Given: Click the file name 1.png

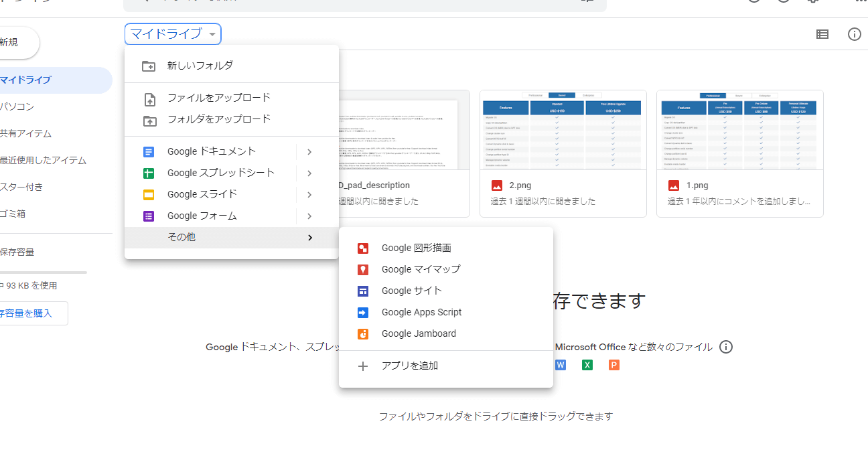Looking at the screenshot, I should coord(697,185).
